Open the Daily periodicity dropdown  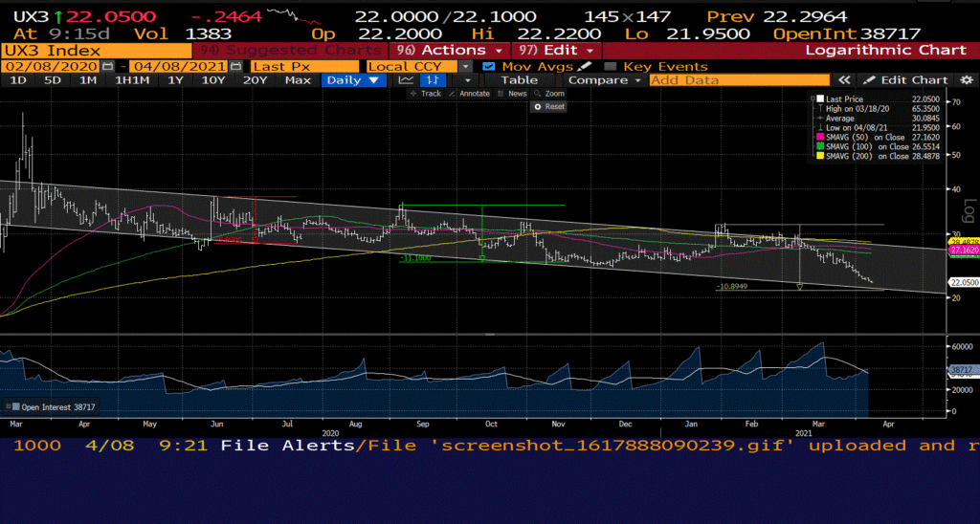click(352, 80)
